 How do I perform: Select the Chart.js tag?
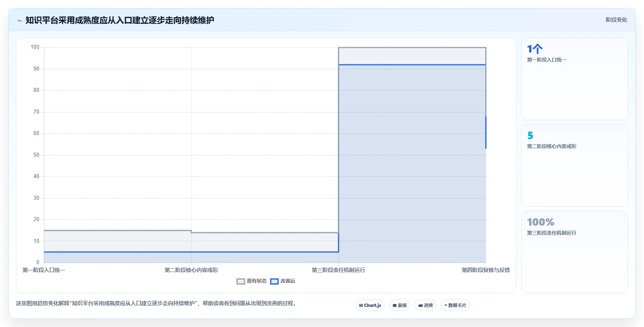click(x=370, y=305)
